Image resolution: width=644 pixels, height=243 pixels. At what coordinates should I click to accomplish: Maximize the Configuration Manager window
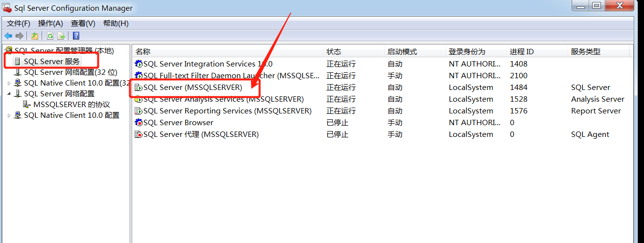pos(596,5)
